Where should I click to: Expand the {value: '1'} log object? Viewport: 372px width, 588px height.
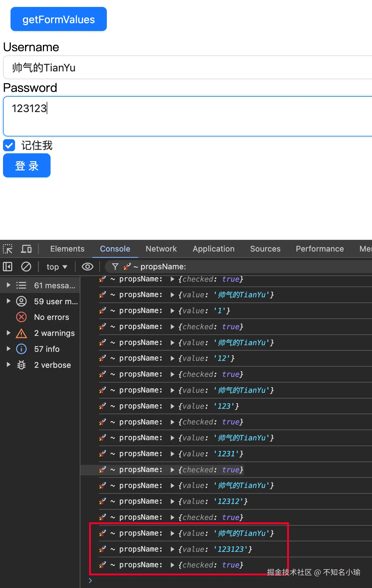tap(172, 311)
